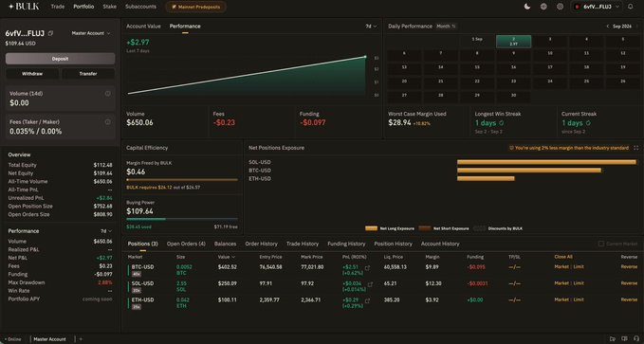
Task: Open the sidebar Performance 7d dropdown
Action: pos(106,231)
